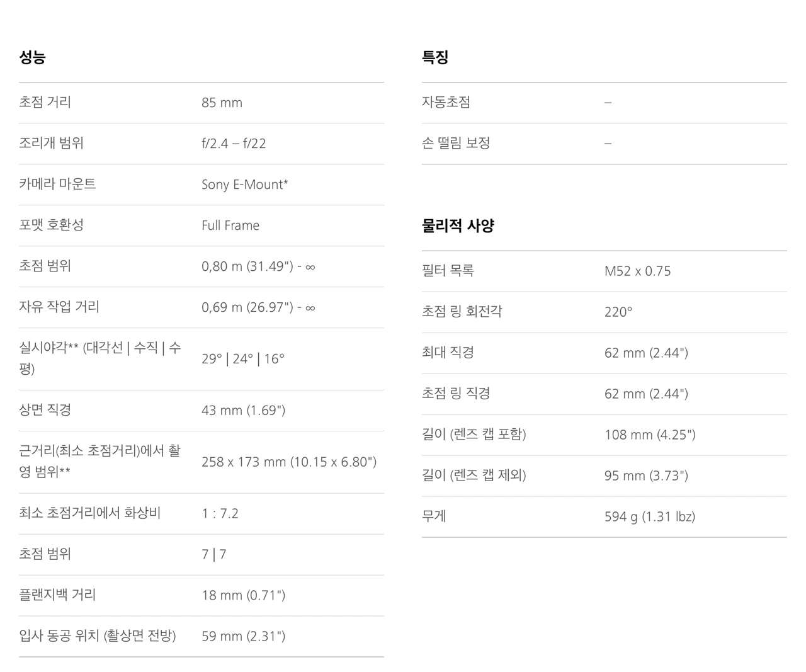This screenshot has width=806, height=672.
Task: Click the Sony E-Mount* value
Action: tap(245, 185)
